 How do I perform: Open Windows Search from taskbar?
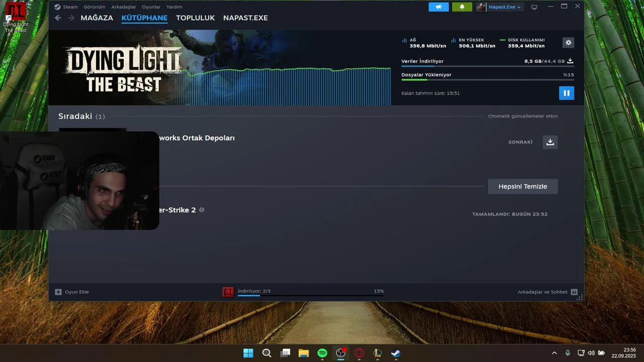(267, 353)
